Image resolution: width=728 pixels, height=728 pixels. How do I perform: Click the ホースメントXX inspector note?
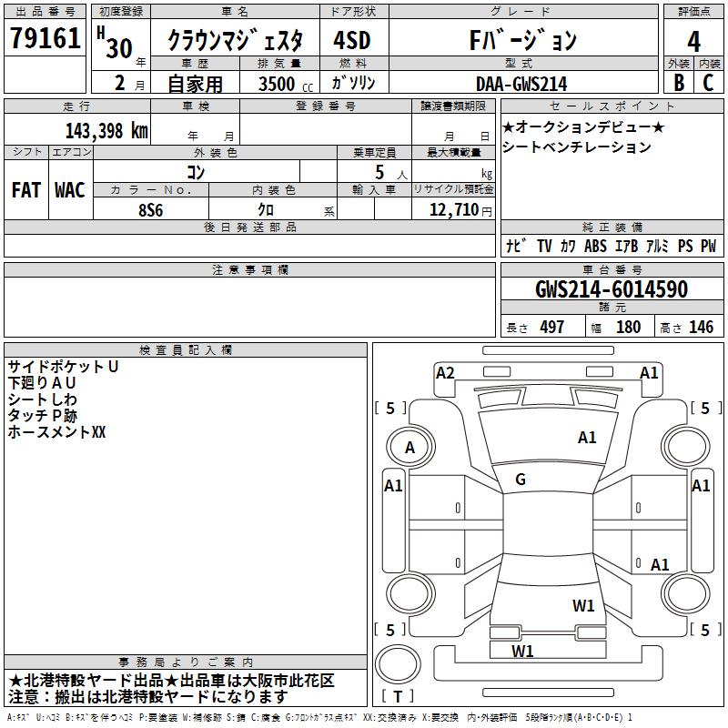56,432
